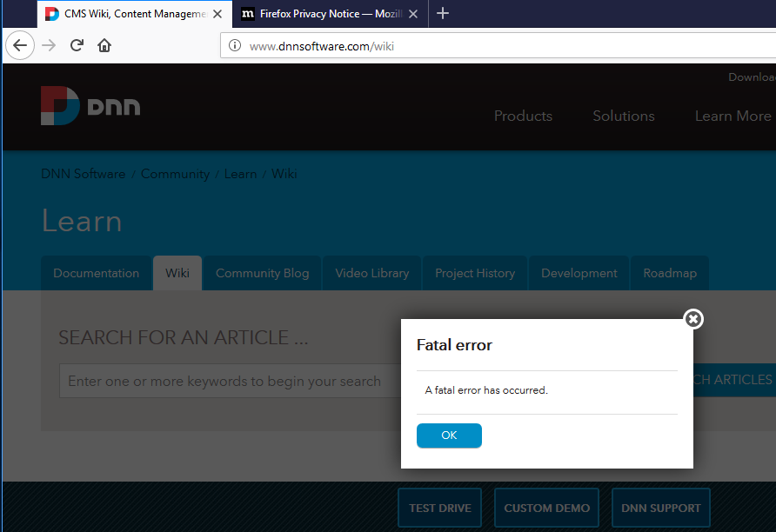Dismiss Fatal error dialog with X icon
776x532 pixels.
[693, 319]
